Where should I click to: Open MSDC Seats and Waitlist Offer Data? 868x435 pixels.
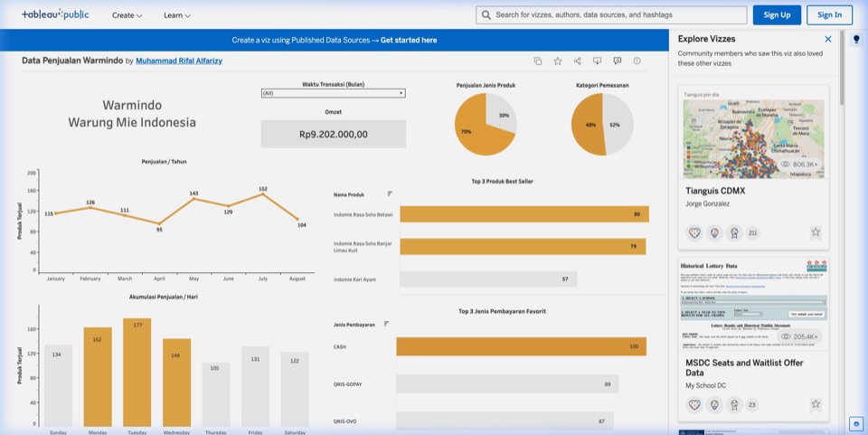[744, 367]
